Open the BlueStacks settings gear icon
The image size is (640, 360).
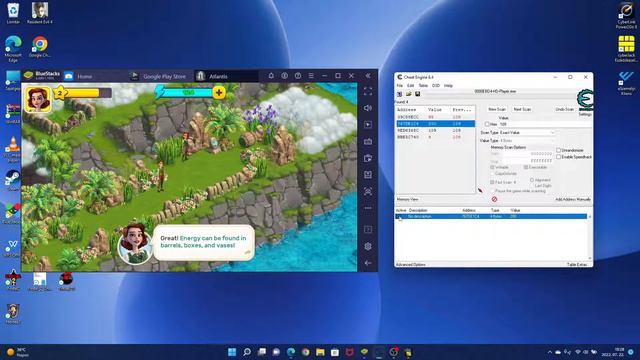(368, 246)
